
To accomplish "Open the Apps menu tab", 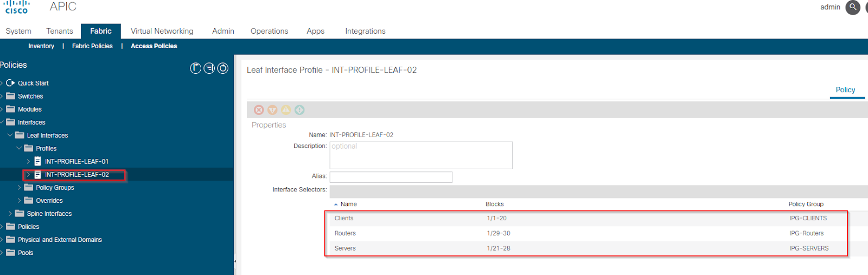I will click(315, 31).
